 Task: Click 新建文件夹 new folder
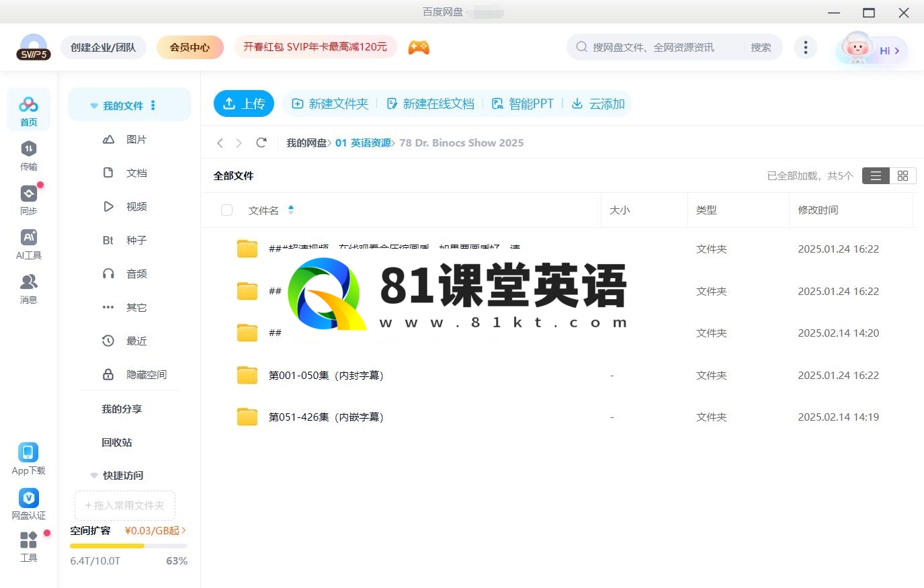(x=330, y=103)
